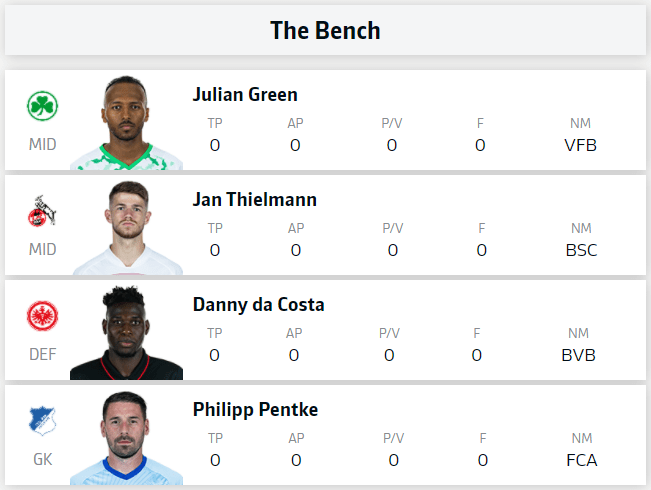
Task: Click the GK position label for Pentke
Action: (x=42, y=460)
